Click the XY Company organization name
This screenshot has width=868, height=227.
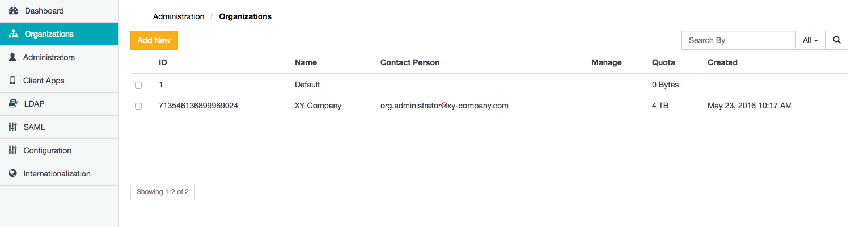[318, 106]
